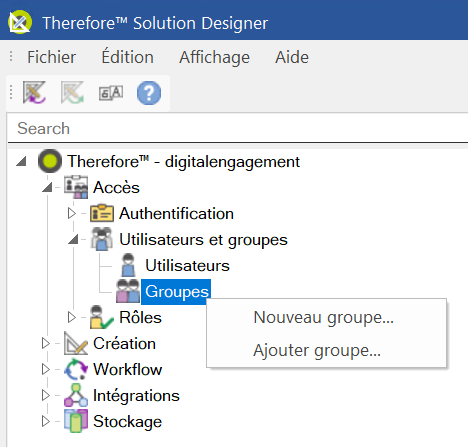Click the menu bar drag handle dots
This screenshot has height=447, width=468.
[11, 56]
